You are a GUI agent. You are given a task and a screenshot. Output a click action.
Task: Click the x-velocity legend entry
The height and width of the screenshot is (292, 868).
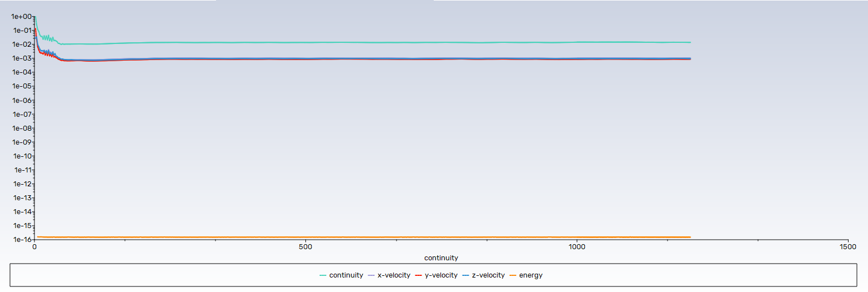[390, 275]
